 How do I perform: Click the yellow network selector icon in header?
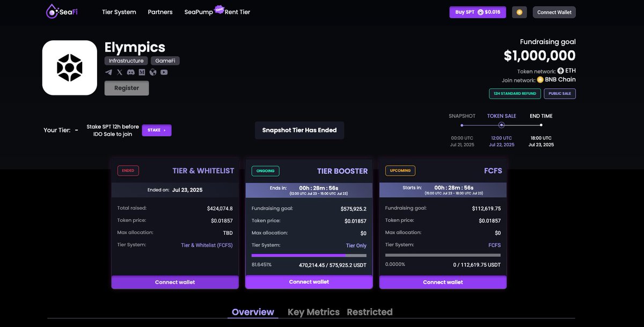(x=519, y=12)
